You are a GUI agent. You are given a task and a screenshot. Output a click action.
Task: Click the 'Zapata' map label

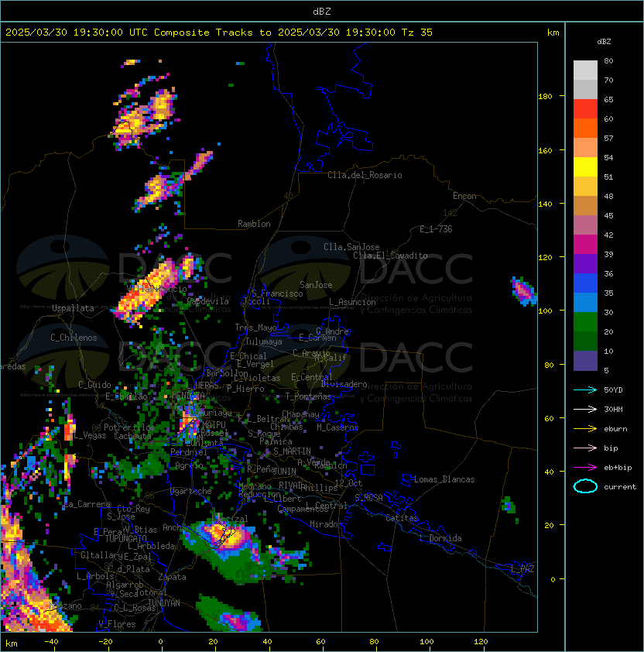tap(172, 577)
